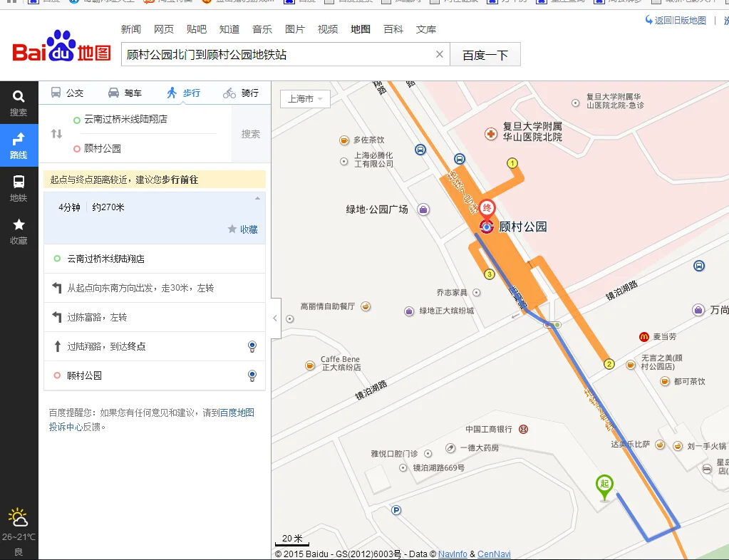The image size is (729, 560).
Task: Click the 百度一下 search button
Action: coord(485,53)
